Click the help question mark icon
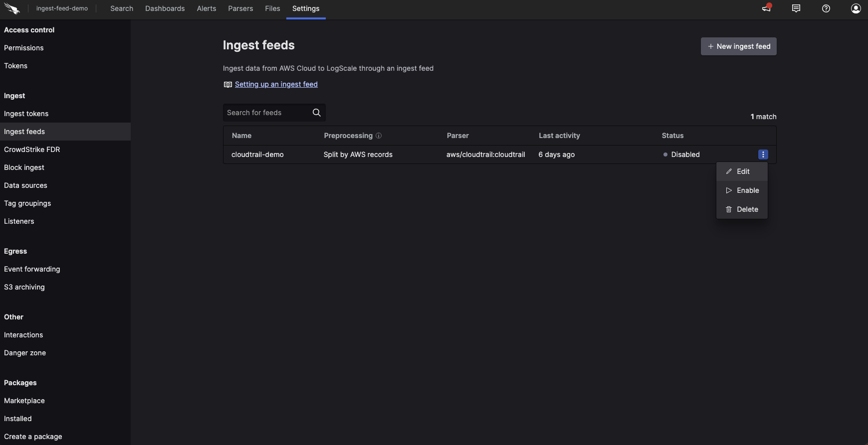Screen dimensions: 868x445 pos(826,8)
